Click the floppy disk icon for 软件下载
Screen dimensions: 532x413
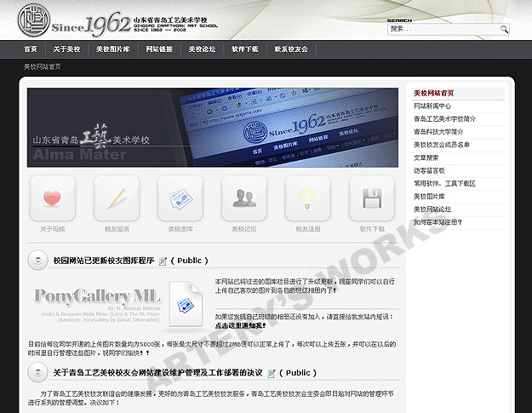tap(372, 198)
